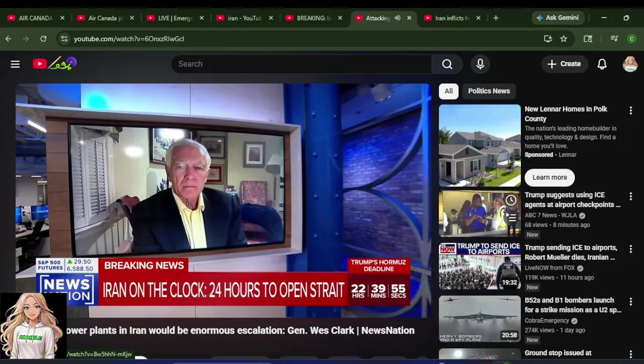The width and height of the screenshot is (644, 364).
Task: Open site information icon in address bar
Action: tap(64, 38)
